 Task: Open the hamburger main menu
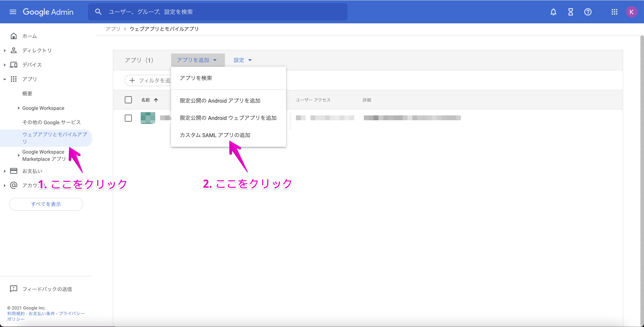[x=13, y=12]
